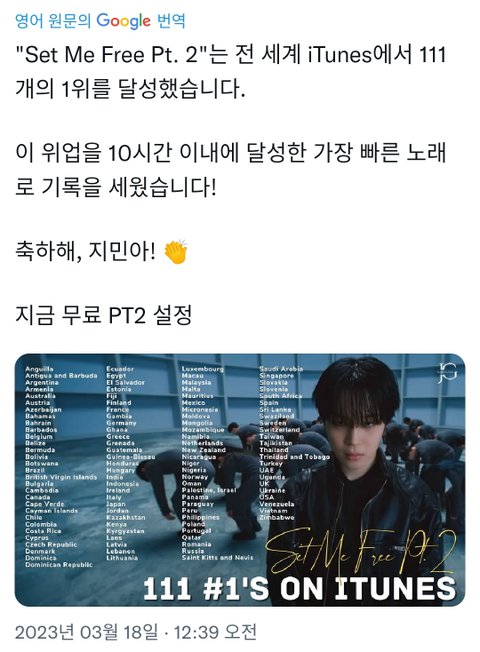The width and height of the screenshot is (480, 652).
Task: Click Saudi Arabia atop the fourth column
Action: click(281, 369)
